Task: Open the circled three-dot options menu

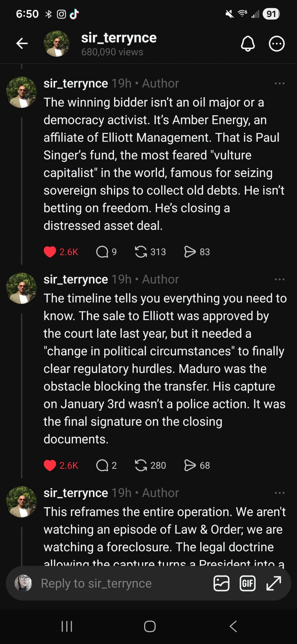Action: coord(277,43)
